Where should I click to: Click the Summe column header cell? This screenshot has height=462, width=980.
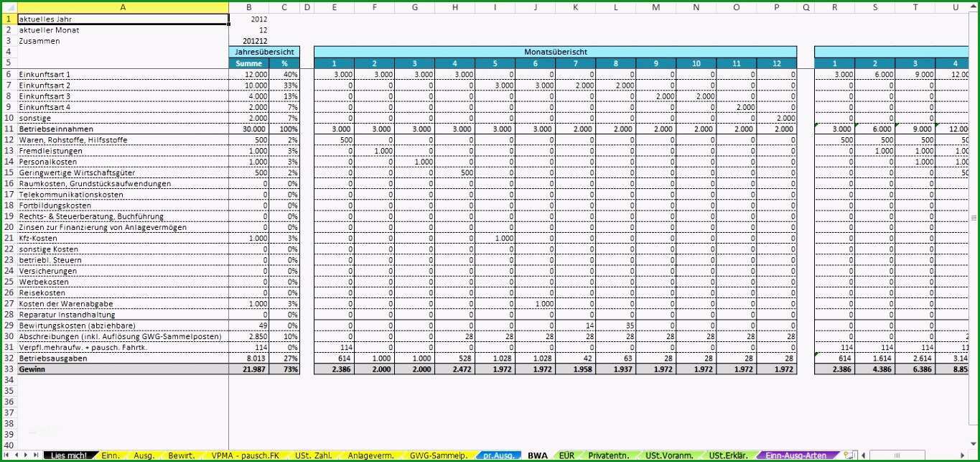pyautogui.click(x=249, y=63)
